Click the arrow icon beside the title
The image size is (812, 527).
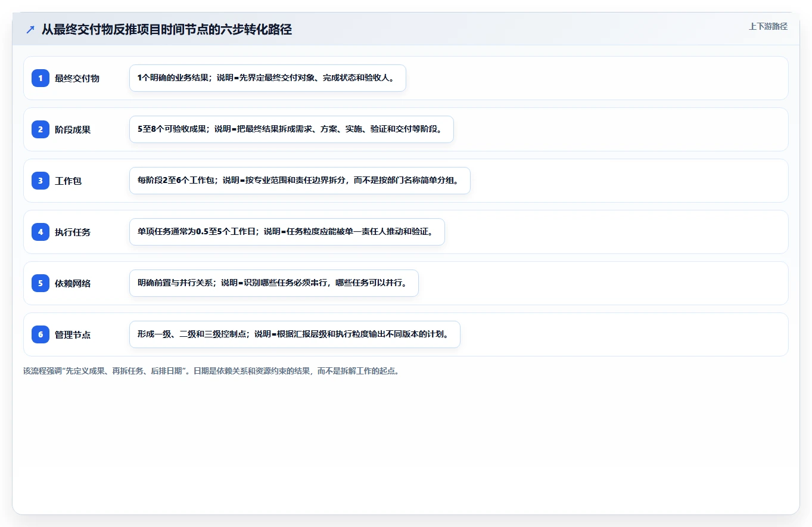coord(30,30)
